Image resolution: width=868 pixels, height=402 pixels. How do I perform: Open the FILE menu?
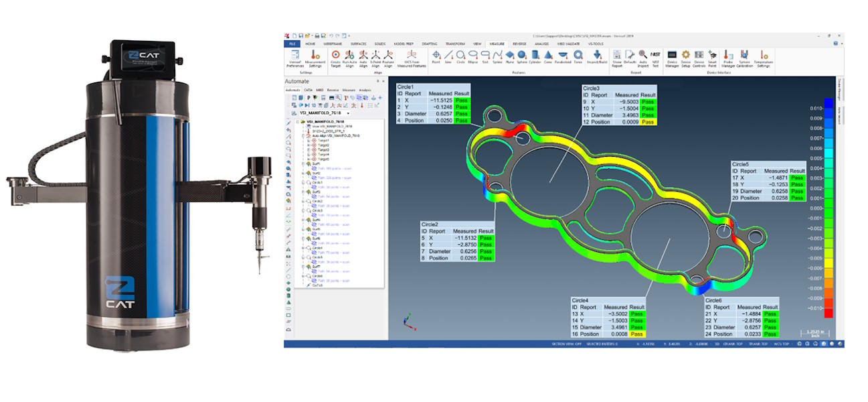(292, 43)
